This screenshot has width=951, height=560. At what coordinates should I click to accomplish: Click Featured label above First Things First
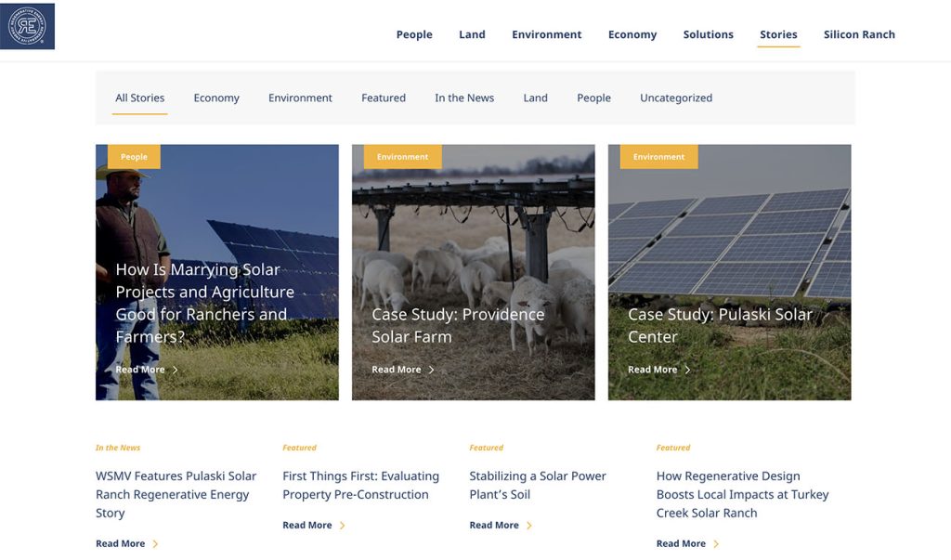300,448
